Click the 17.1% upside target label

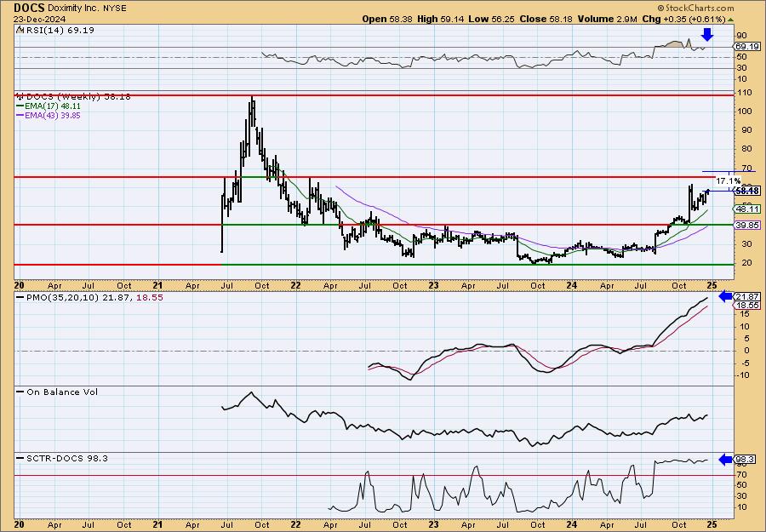click(x=728, y=181)
